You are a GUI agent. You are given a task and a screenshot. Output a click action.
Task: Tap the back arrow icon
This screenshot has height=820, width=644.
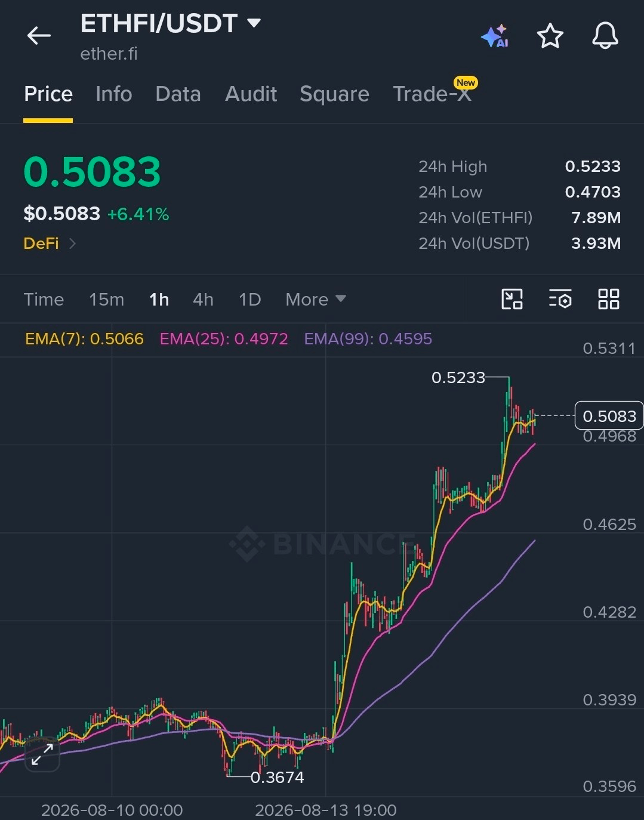[x=39, y=36]
